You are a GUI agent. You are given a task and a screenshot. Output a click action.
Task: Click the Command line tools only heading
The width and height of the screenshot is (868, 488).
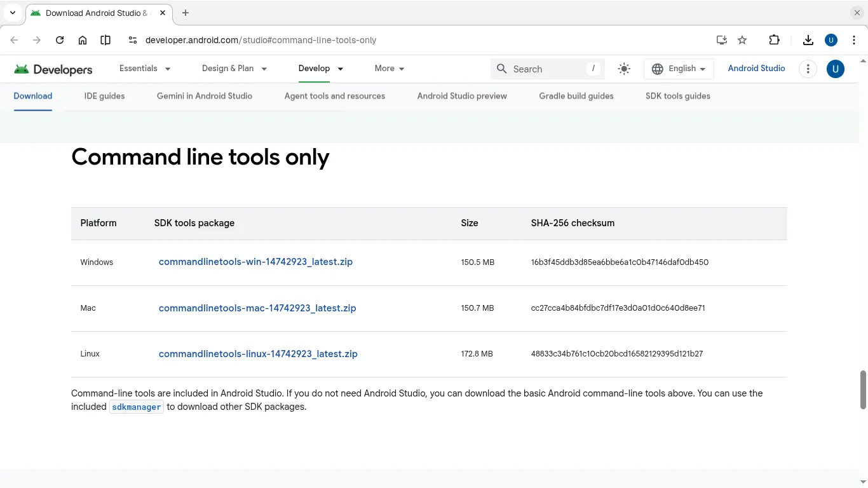pyautogui.click(x=200, y=157)
